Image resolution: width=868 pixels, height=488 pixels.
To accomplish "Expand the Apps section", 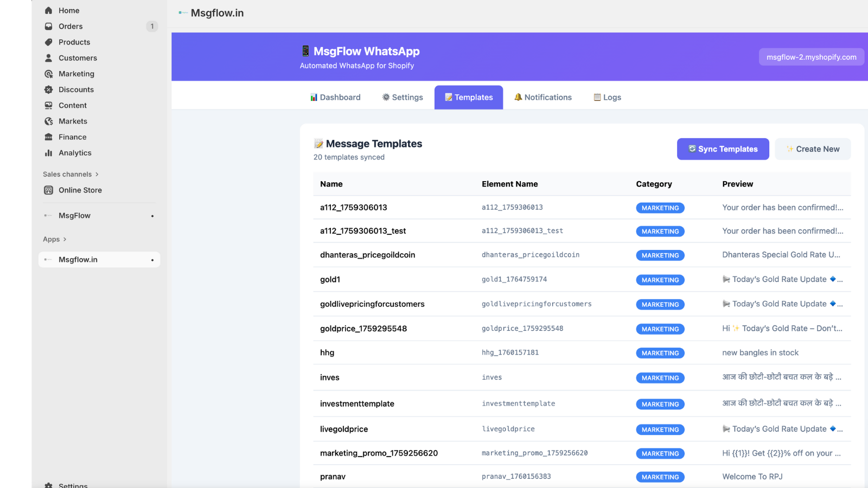I will (x=55, y=239).
